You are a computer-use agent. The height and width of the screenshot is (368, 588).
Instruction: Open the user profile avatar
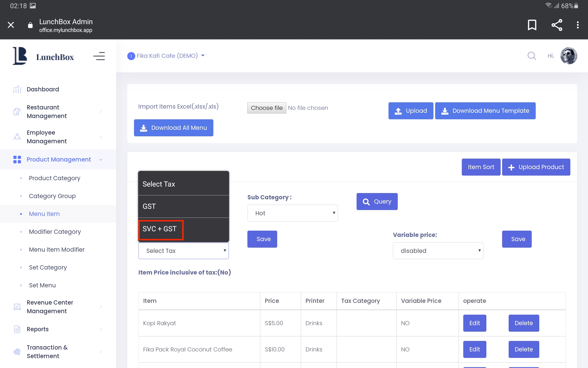568,56
